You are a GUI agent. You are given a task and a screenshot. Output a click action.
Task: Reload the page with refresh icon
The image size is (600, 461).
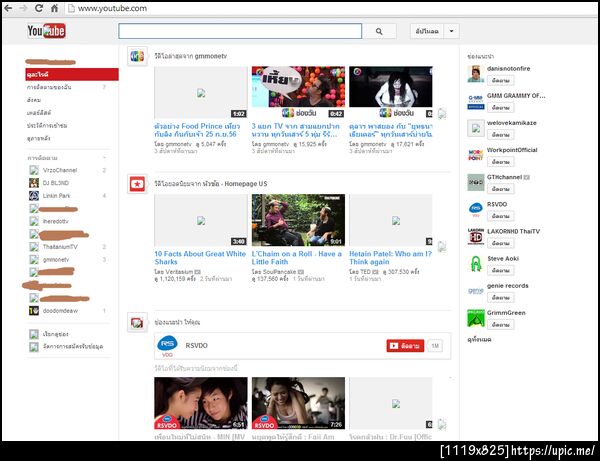39,8
